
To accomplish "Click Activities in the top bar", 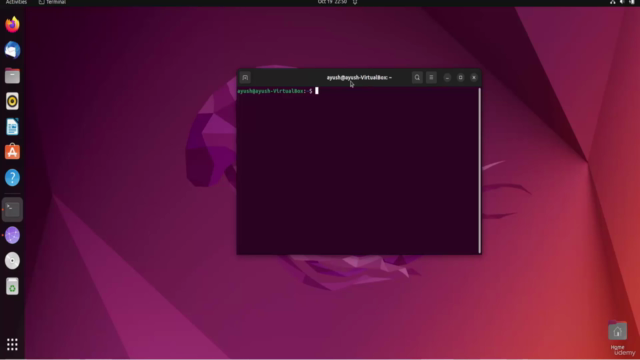I will pos(16,2).
